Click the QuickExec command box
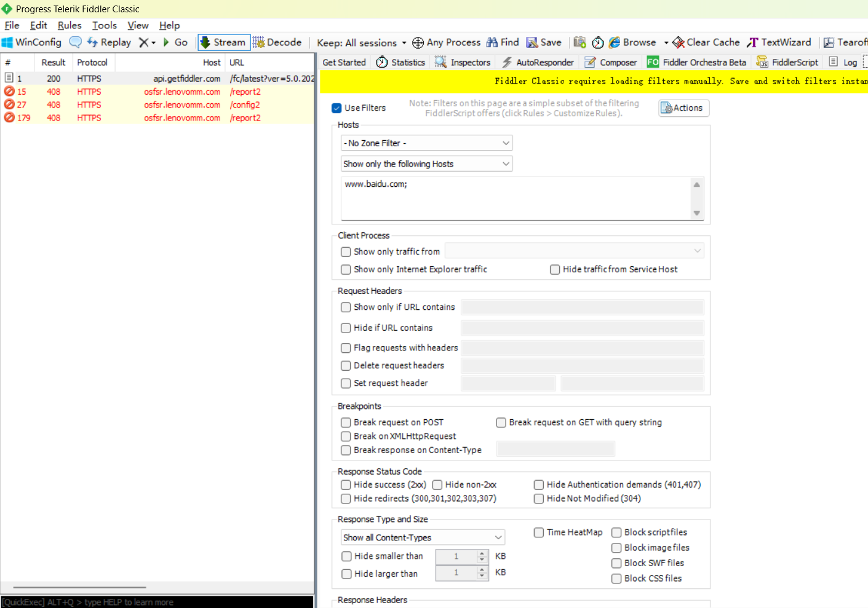 point(157,602)
